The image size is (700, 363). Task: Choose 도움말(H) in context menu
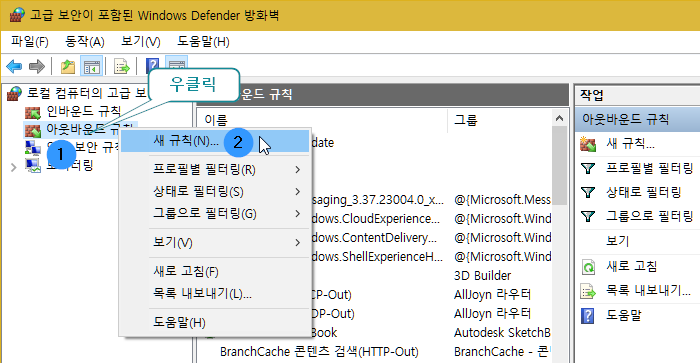click(215, 322)
